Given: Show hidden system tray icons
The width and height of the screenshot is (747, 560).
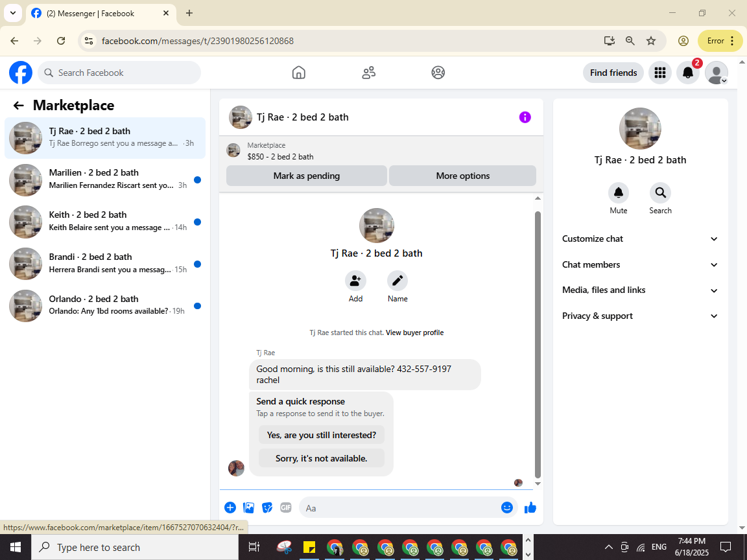Looking at the screenshot, I should coord(608,546).
